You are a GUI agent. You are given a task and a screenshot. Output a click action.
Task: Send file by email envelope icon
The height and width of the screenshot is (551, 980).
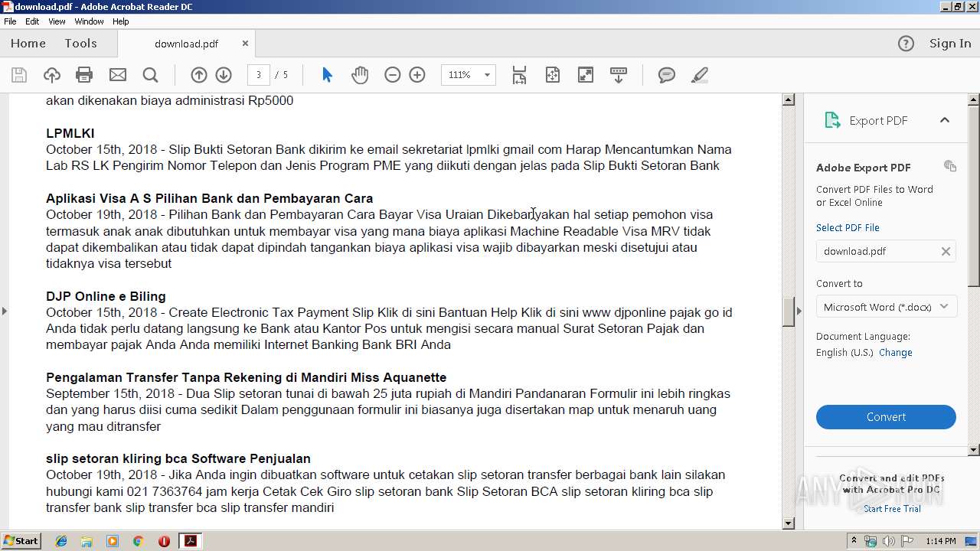click(118, 75)
